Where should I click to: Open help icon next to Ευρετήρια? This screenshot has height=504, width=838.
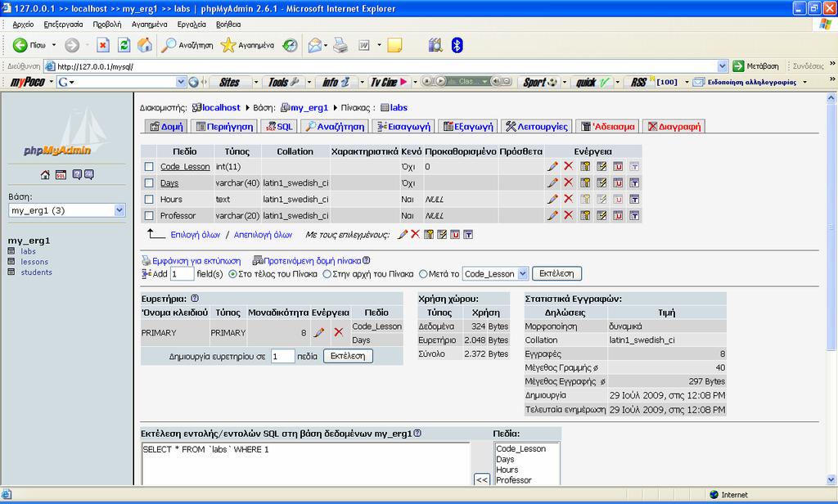point(195,299)
